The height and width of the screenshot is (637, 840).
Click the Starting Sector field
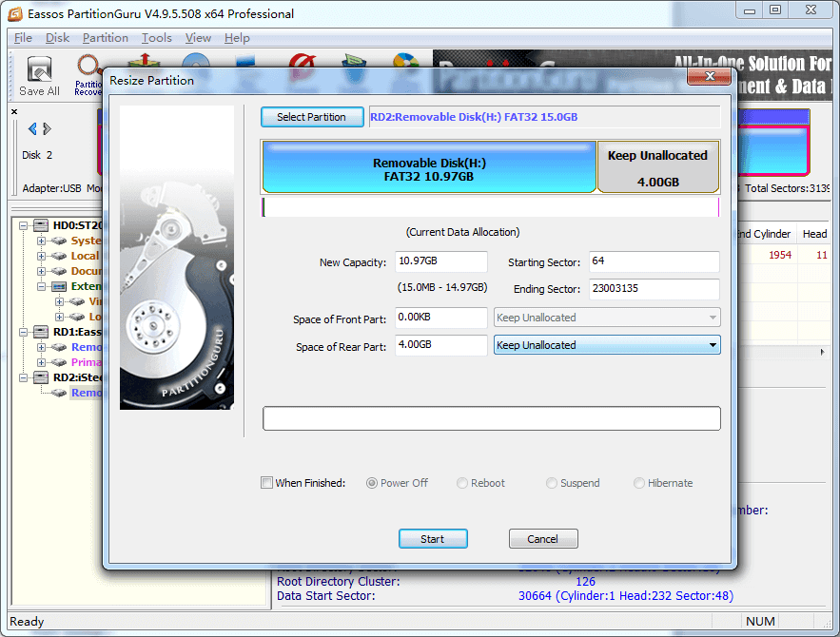[654, 261]
